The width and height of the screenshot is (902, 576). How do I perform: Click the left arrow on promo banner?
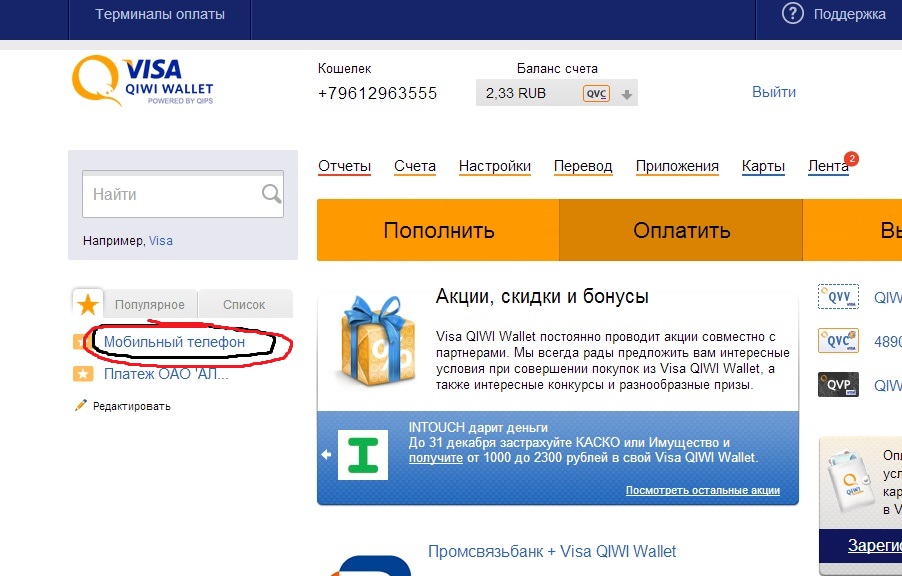click(x=326, y=455)
